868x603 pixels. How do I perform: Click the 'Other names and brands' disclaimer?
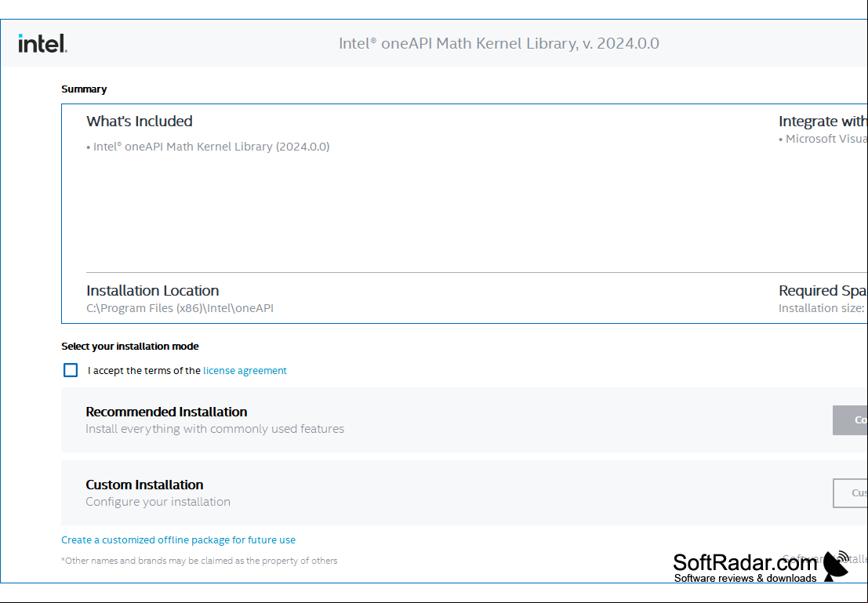pyautogui.click(x=199, y=561)
